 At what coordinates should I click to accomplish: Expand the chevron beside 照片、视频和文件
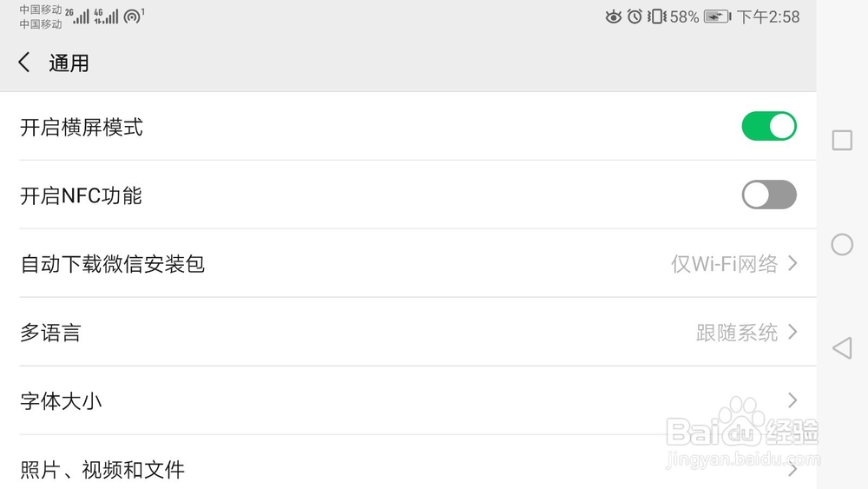(792, 470)
